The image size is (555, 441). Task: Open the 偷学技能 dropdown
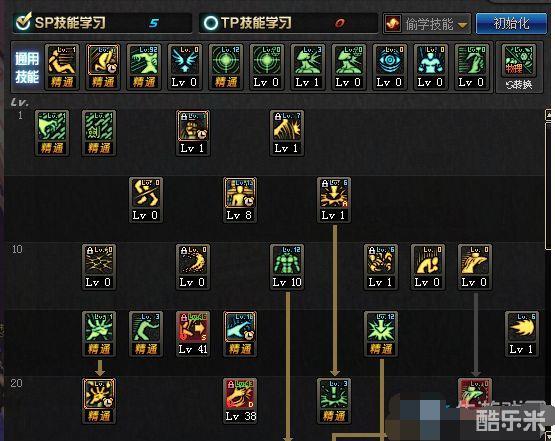(427, 24)
